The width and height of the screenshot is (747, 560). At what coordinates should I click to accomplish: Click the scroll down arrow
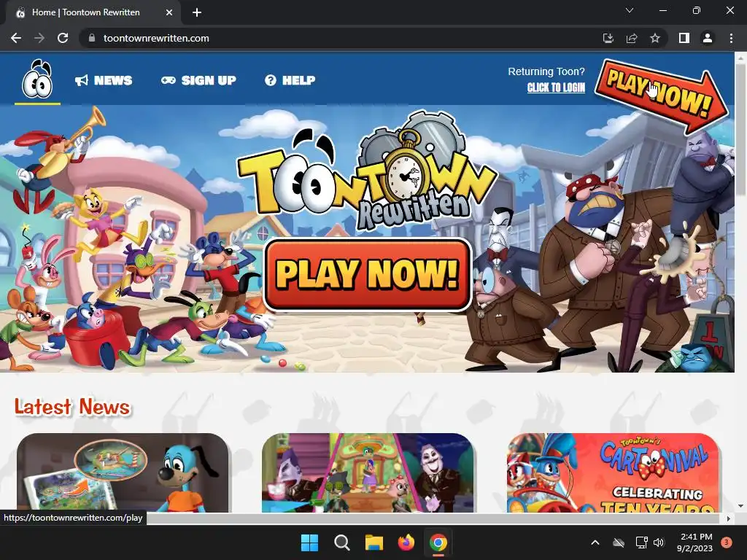tap(741, 506)
